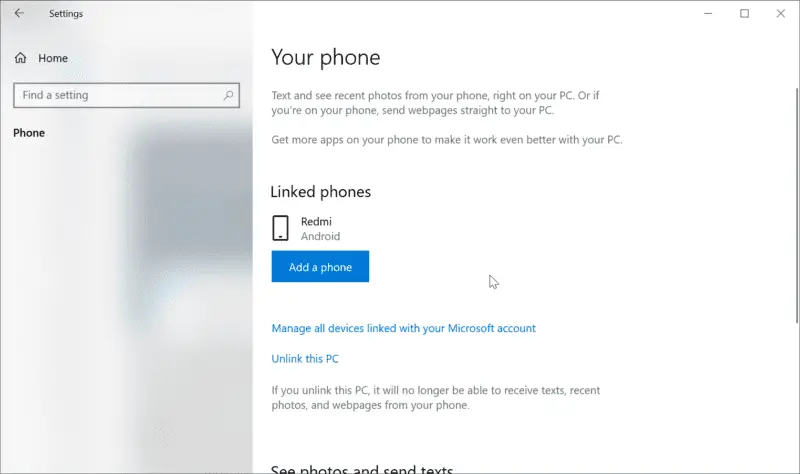The width and height of the screenshot is (800, 474).
Task: Click the Home label in sidebar
Action: 53,58
